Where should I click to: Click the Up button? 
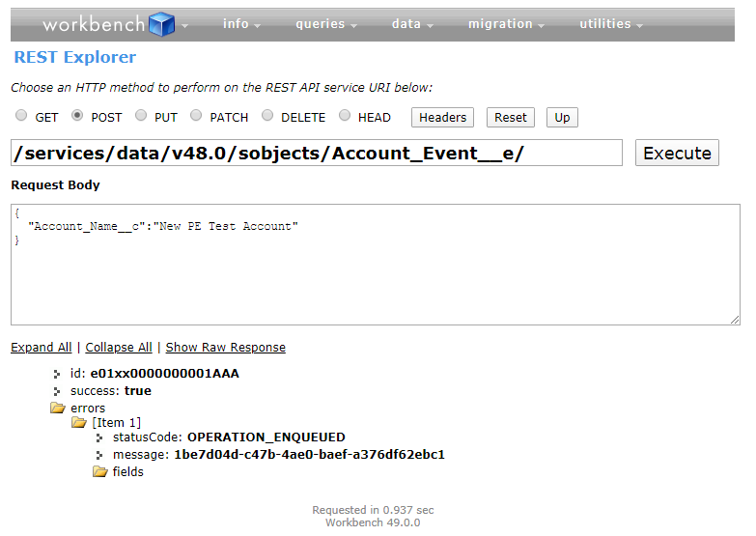pos(562,117)
